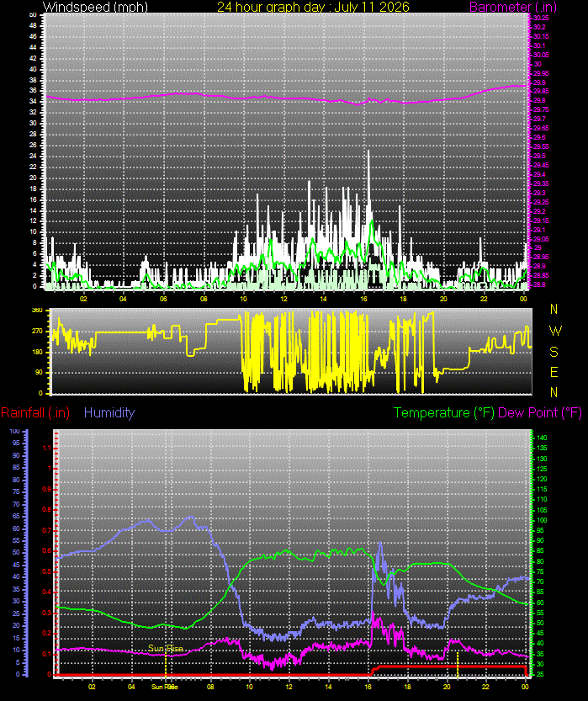Click the magenta "Dew Point (°F)" legend label
Image resolution: width=588 pixels, height=701 pixels.
pos(540,412)
